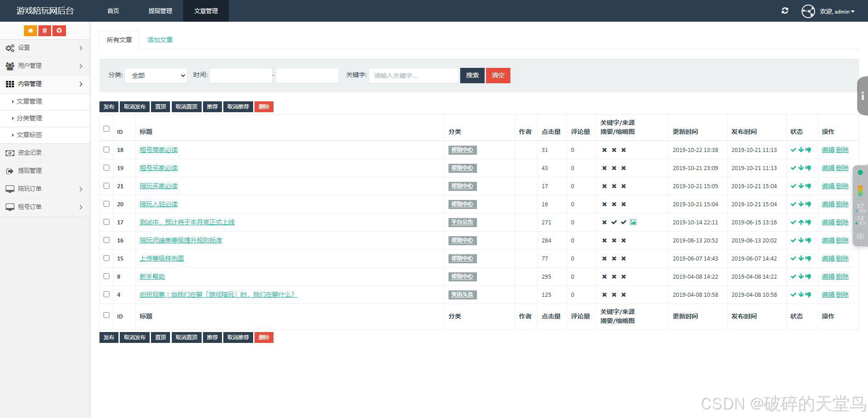868x418 pixels.
Task: Tick the select-all checkbox in table footer
Action: point(106,315)
